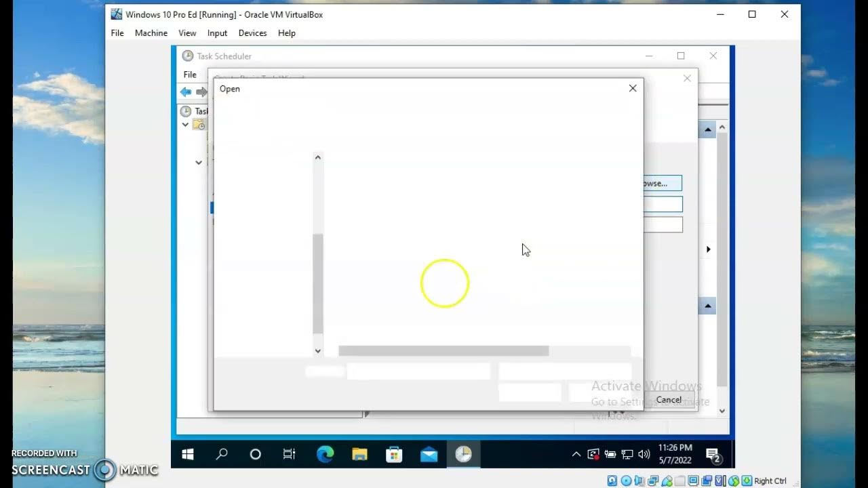Open the Windows Start menu

click(188, 454)
